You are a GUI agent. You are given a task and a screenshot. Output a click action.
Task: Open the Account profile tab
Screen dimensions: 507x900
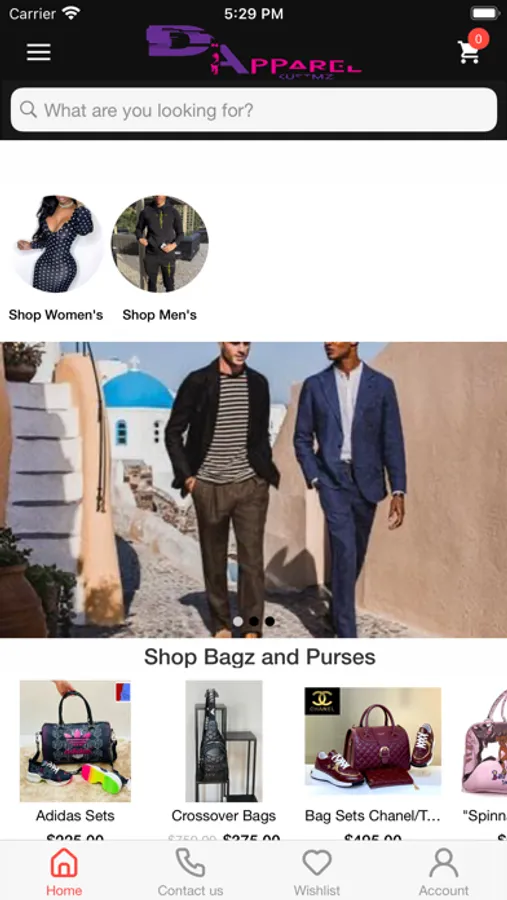[x=443, y=872]
